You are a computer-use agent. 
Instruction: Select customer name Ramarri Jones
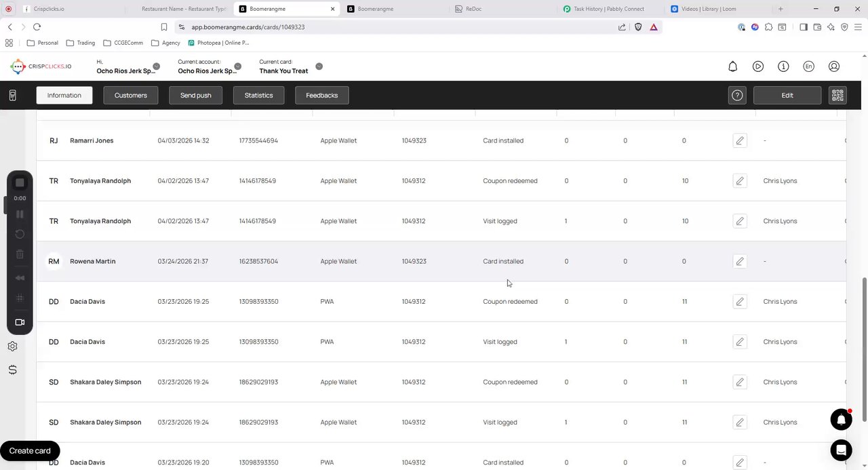pos(92,140)
